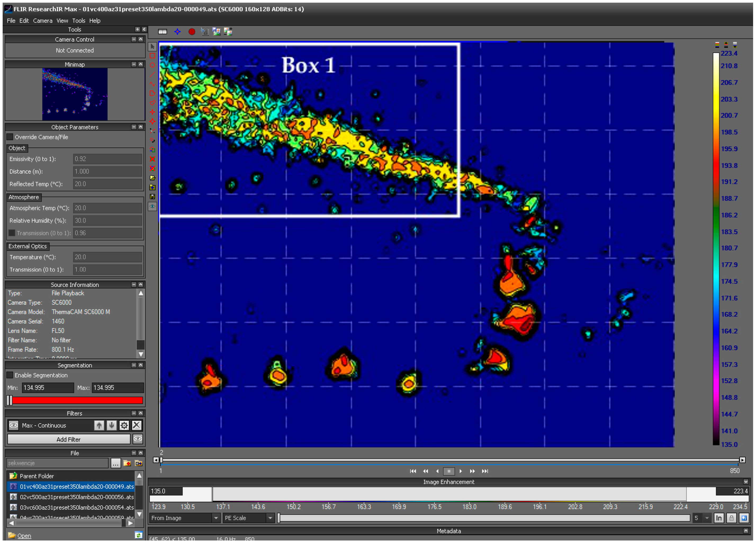Open the Camera menu
756x545 pixels.
(x=42, y=21)
